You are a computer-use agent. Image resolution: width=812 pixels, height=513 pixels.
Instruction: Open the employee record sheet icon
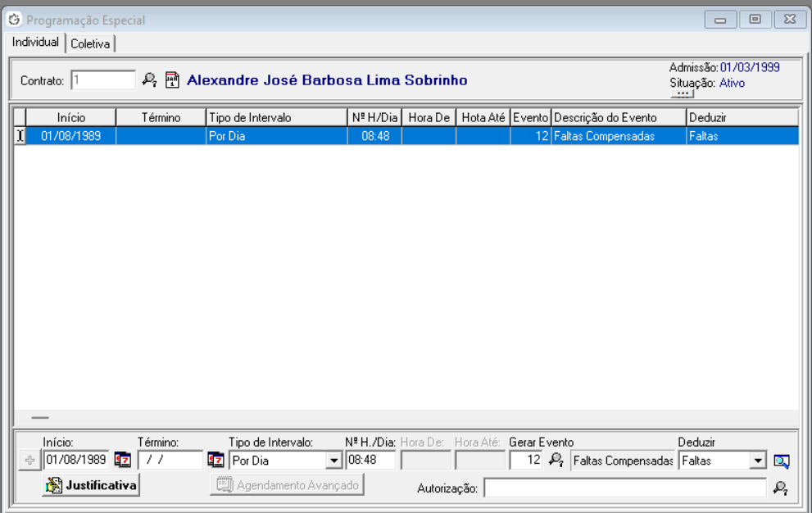tap(172, 79)
